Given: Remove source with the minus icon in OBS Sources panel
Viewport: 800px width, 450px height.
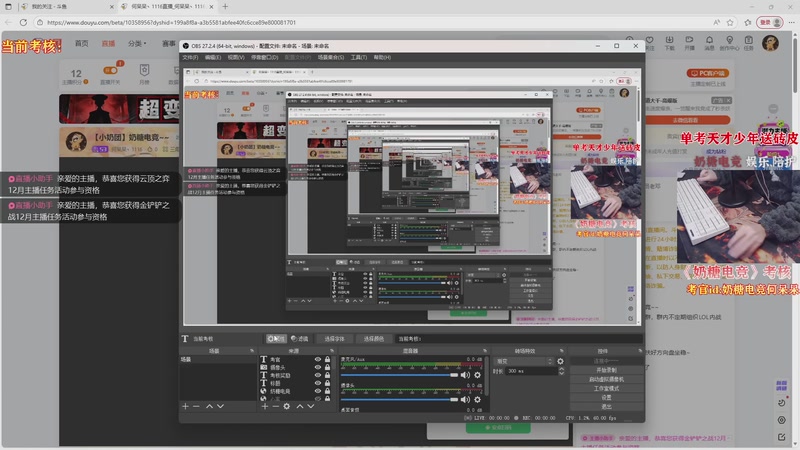Looking at the screenshot, I should pos(276,406).
